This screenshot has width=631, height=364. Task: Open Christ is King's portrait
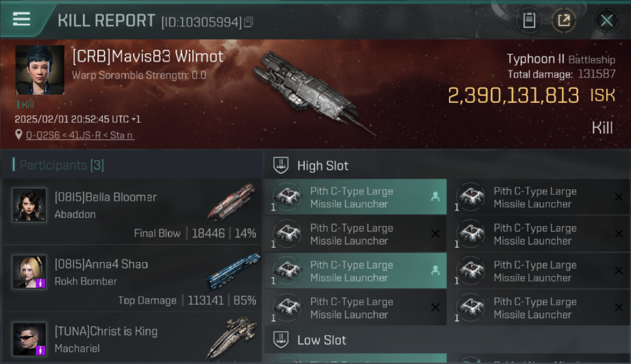[29, 339]
